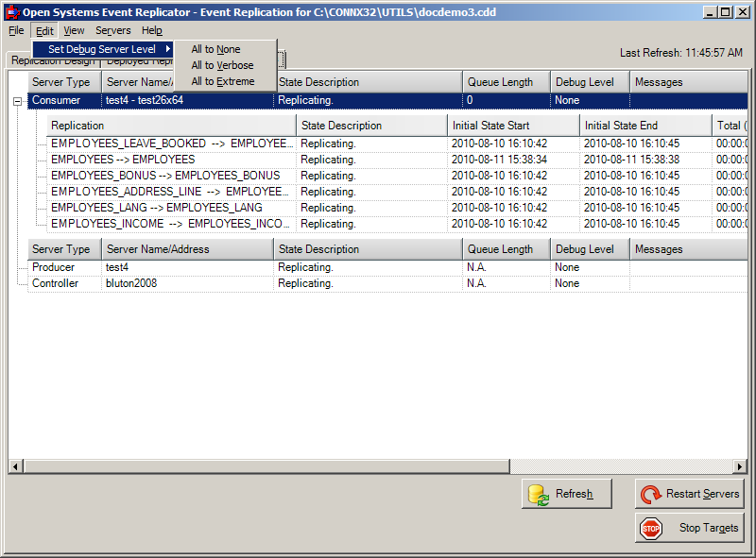Click the Open Systems Event Replicator title bar icon

tap(11, 11)
